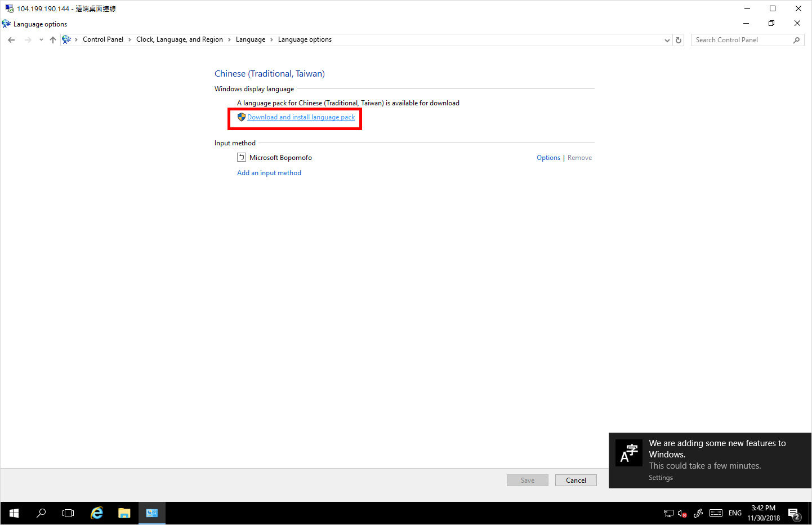Open Settings from the notification toast

(661, 478)
